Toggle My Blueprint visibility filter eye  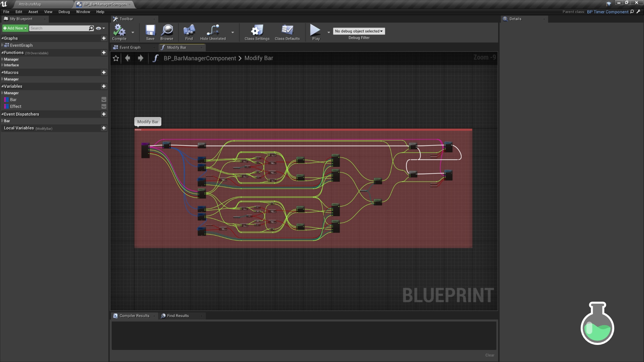tap(98, 28)
